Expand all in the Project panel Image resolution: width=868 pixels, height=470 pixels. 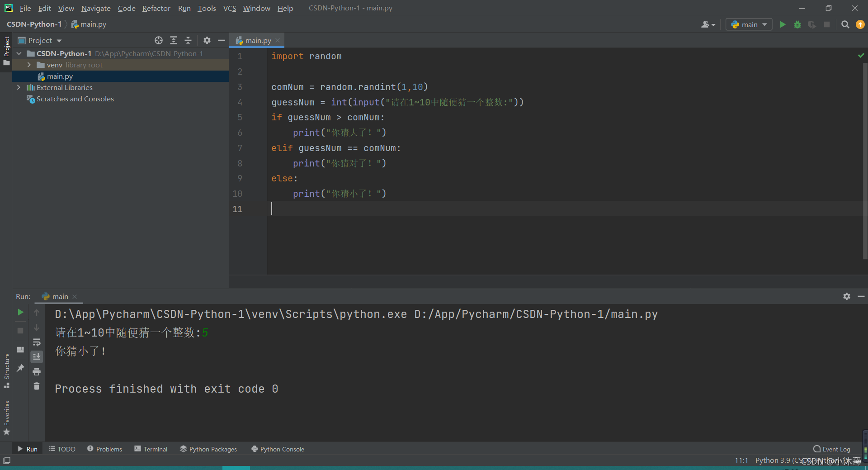[x=174, y=40]
